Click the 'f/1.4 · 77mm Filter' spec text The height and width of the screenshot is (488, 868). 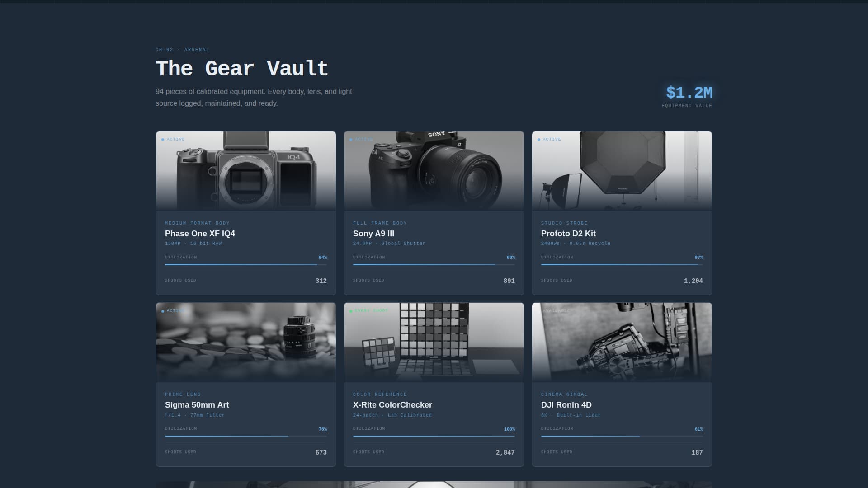(195, 415)
